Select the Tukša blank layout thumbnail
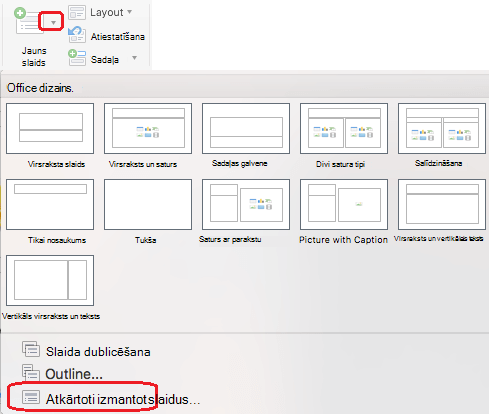Screen dimensions: 489x414 click(148, 204)
